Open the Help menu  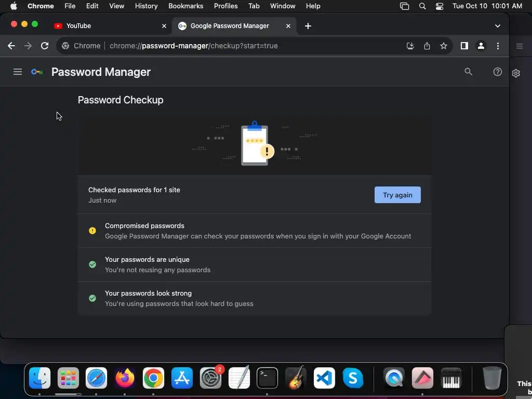click(x=313, y=6)
